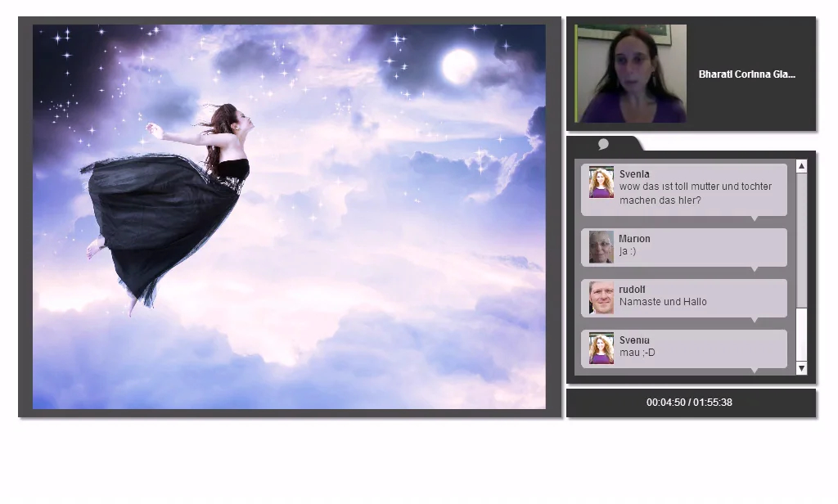Click Svenja's avatar in the 'mau ;-D' message
Screen dimensions: 838x504
pos(601,349)
